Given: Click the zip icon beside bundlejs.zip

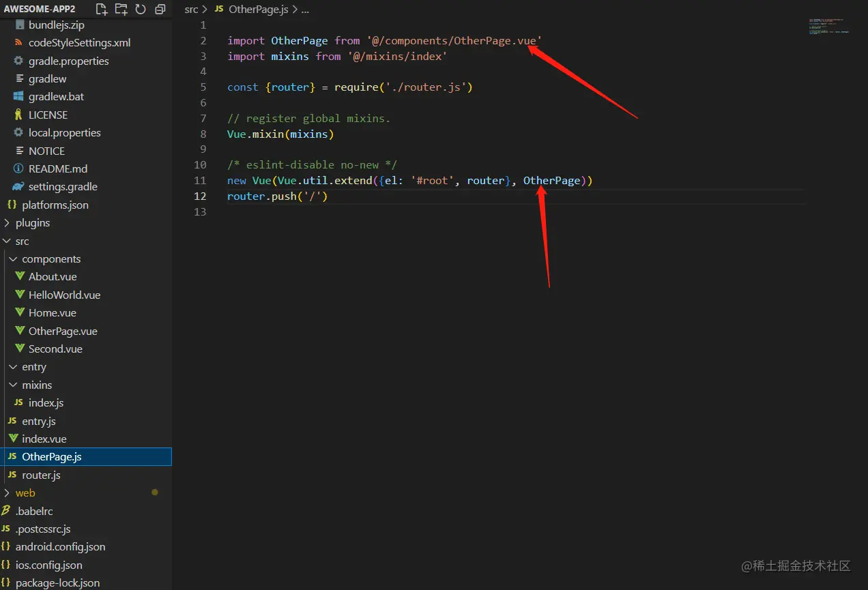Looking at the screenshot, I should pos(19,25).
